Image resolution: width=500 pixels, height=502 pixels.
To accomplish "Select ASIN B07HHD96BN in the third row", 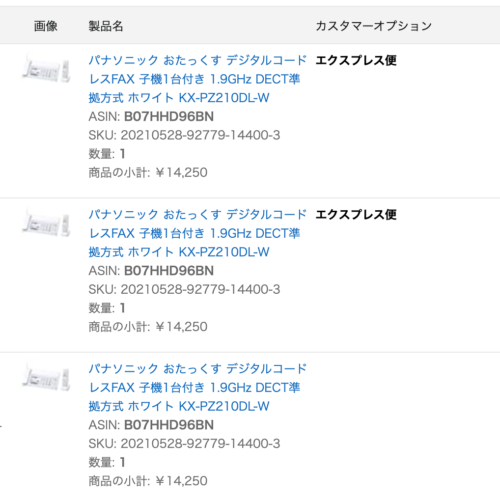I will tap(169, 425).
